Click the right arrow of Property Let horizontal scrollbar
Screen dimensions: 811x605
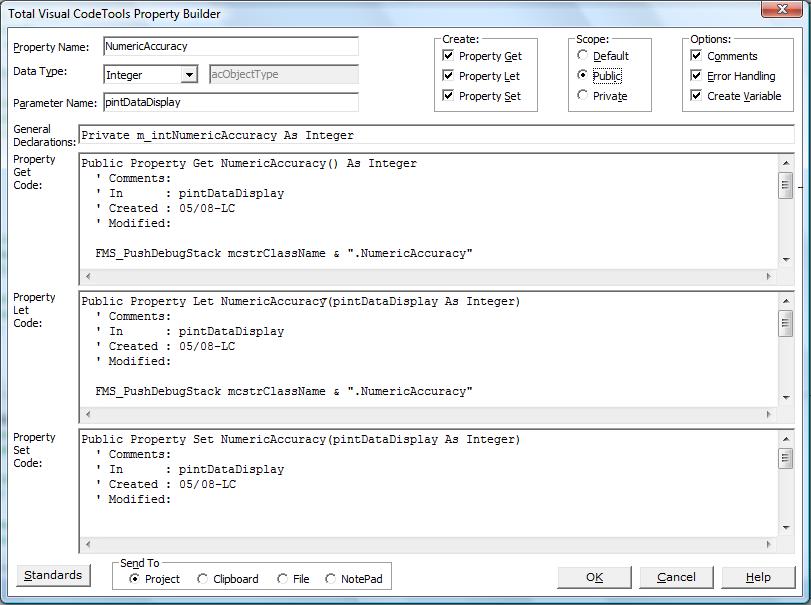tap(769, 414)
